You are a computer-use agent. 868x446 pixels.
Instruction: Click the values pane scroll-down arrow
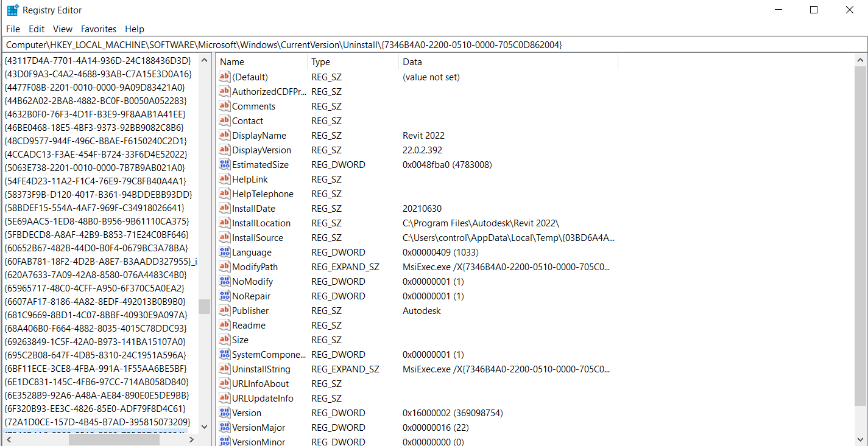(x=859, y=439)
